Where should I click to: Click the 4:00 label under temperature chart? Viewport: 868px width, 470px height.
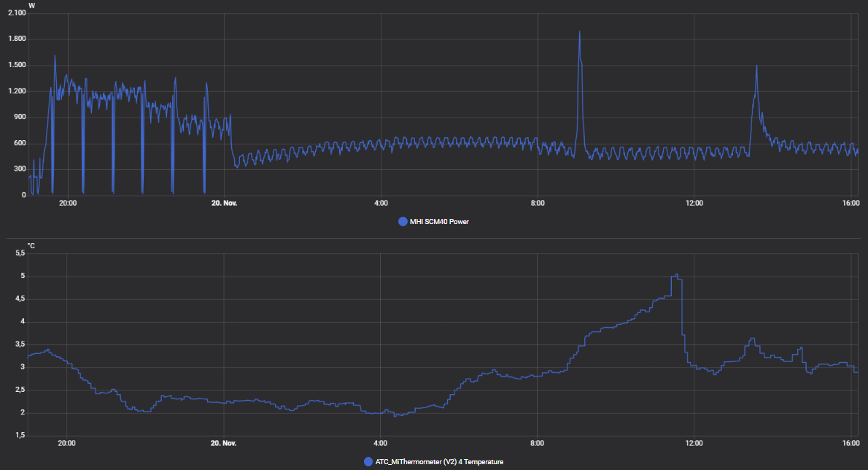point(380,443)
